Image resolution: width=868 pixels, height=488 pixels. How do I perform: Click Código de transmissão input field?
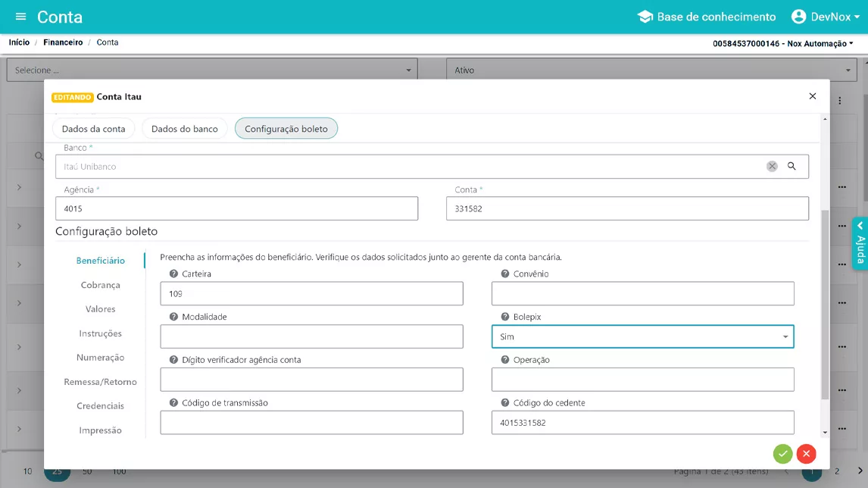point(311,423)
